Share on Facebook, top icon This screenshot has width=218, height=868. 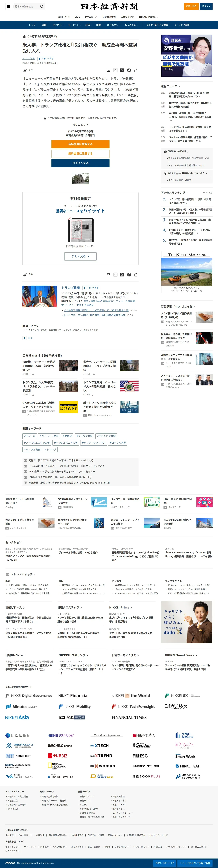coord(129,70)
